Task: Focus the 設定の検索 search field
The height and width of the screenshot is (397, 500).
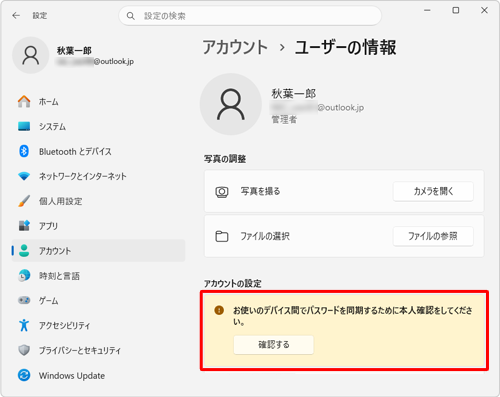Action: point(250,16)
